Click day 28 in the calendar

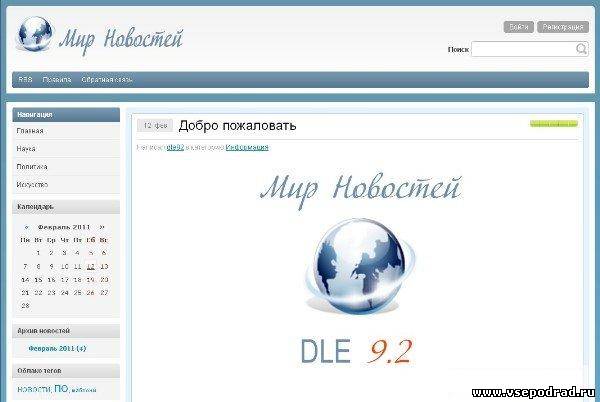click(x=25, y=306)
